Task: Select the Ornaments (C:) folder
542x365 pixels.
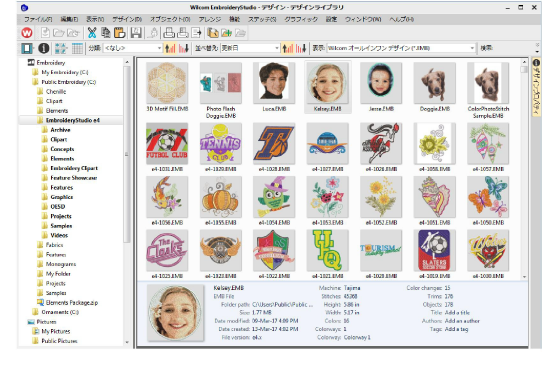Action: [60, 312]
